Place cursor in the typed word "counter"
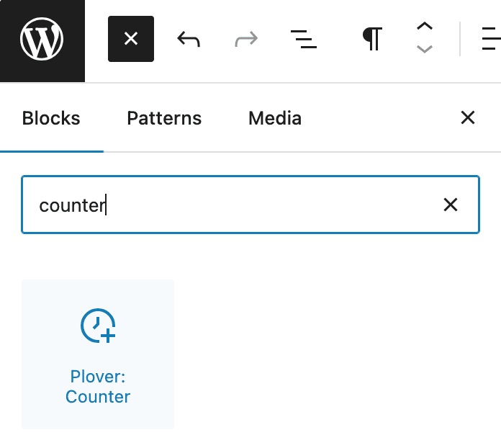Viewport: 501px width, 448px height. coord(72,206)
